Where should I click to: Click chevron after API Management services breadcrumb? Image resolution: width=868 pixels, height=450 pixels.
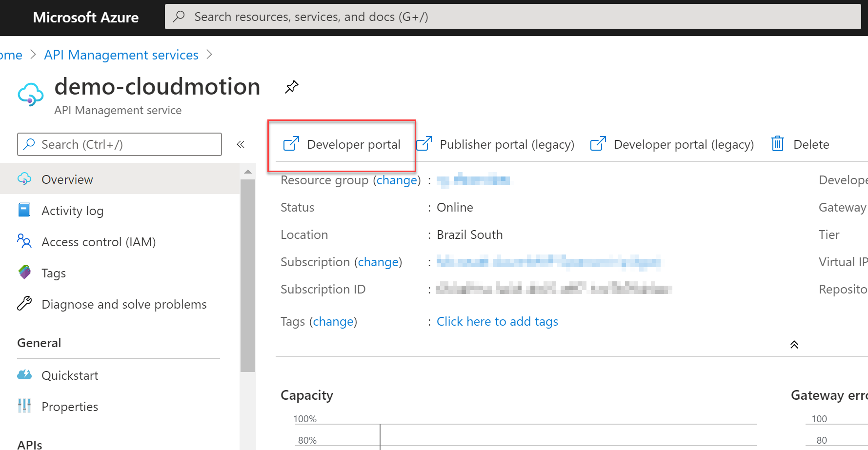click(209, 55)
